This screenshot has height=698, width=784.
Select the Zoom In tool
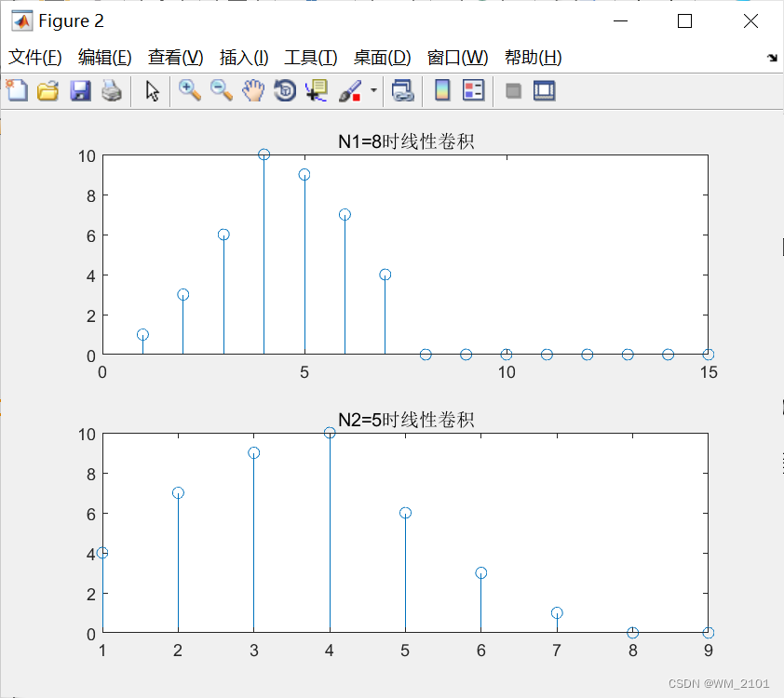coord(189,90)
